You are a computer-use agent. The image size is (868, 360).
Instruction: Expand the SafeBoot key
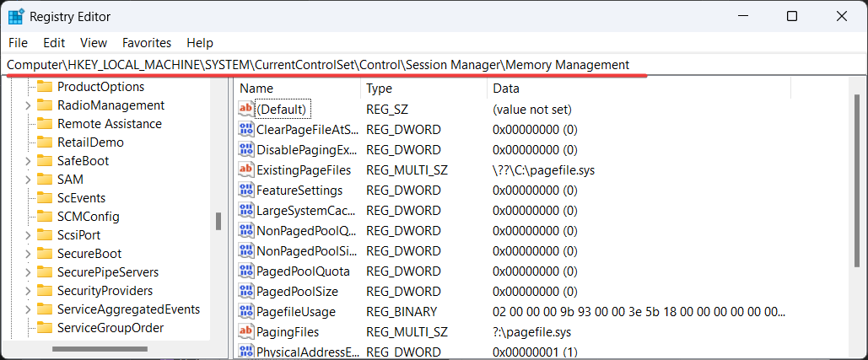(x=28, y=161)
